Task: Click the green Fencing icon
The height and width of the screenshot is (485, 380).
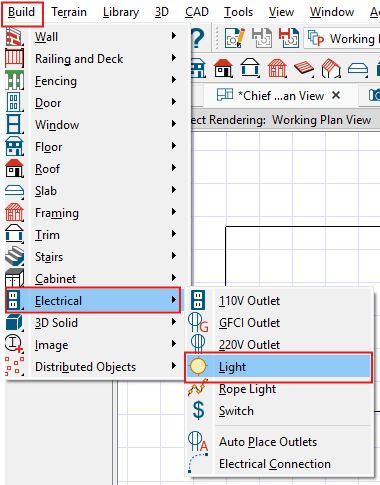Action: [15, 80]
